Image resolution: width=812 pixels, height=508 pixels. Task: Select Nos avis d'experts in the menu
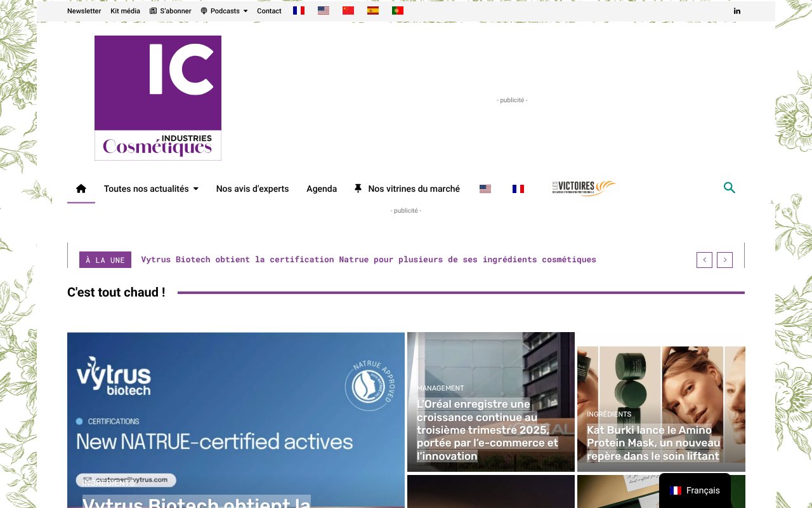point(252,188)
